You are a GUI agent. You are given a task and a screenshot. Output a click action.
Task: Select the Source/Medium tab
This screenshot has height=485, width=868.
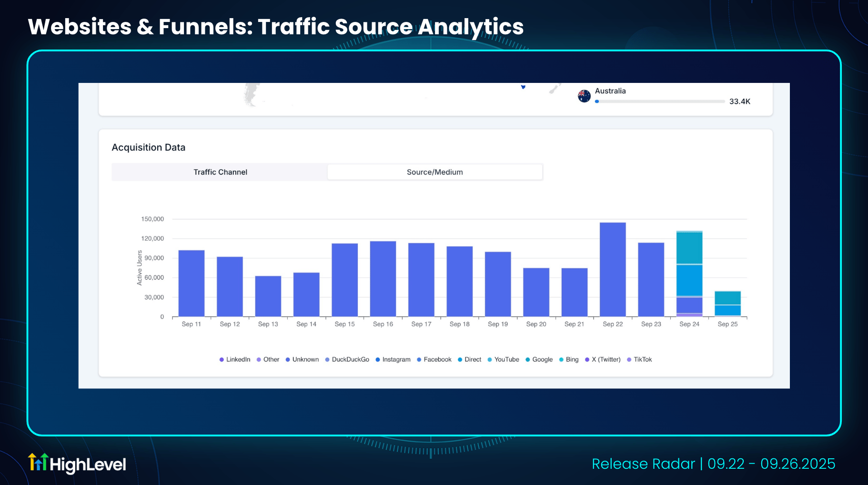coord(435,172)
